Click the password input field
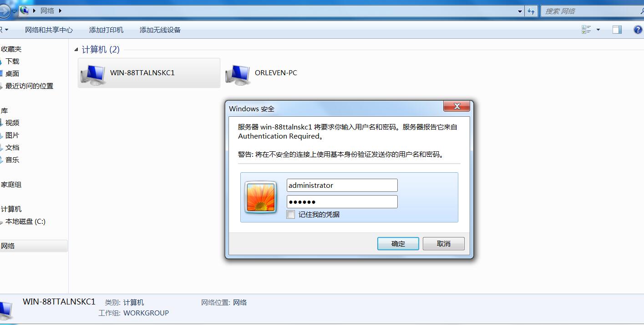The width and height of the screenshot is (644, 325). (342, 201)
